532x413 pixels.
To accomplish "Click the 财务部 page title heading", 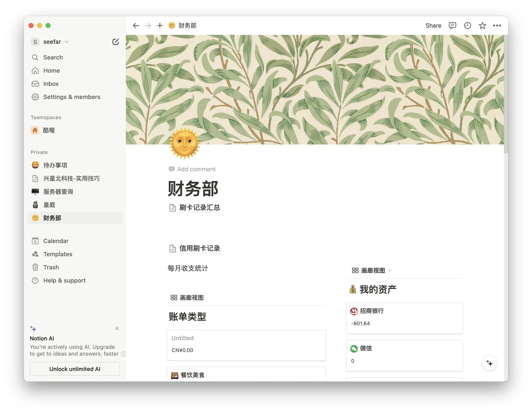I will pyautogui.click(x=193, y=189).
